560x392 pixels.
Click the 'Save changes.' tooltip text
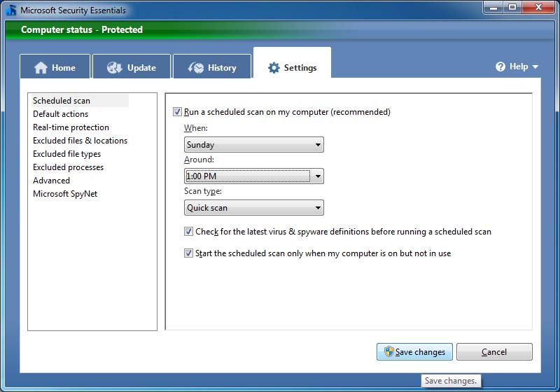pos(451,381)
